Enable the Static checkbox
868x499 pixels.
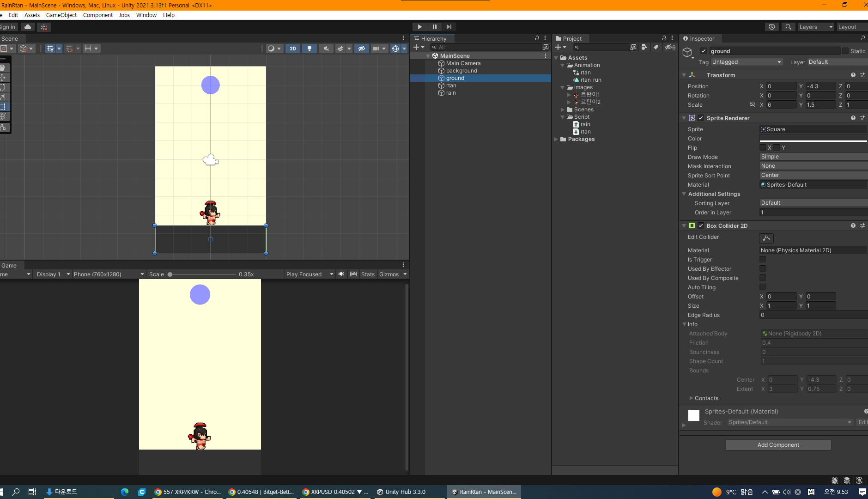pos(845,51)
